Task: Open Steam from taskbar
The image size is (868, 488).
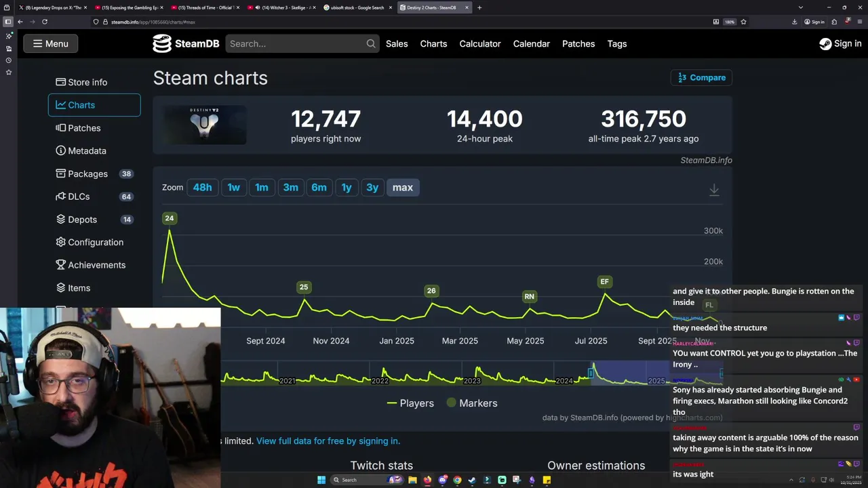Action: [x=472, y=480]
